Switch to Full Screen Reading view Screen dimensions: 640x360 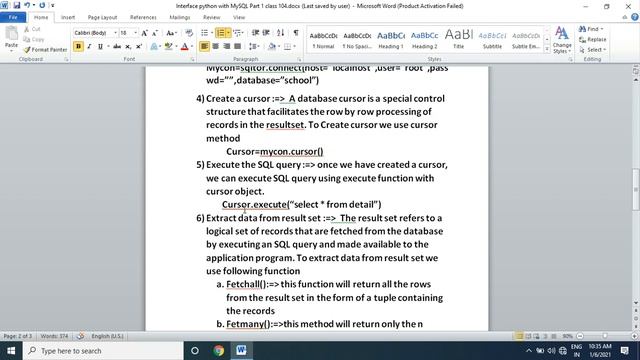click(x=528, y=336)
